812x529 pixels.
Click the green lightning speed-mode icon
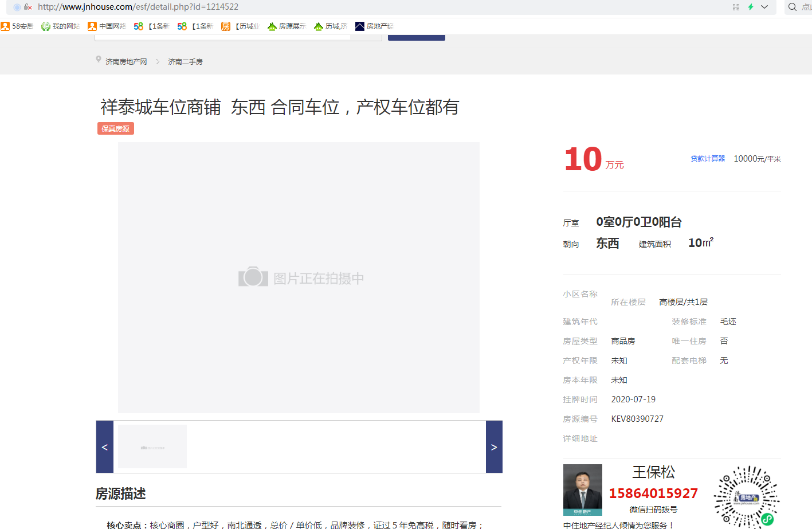point(751,7)
